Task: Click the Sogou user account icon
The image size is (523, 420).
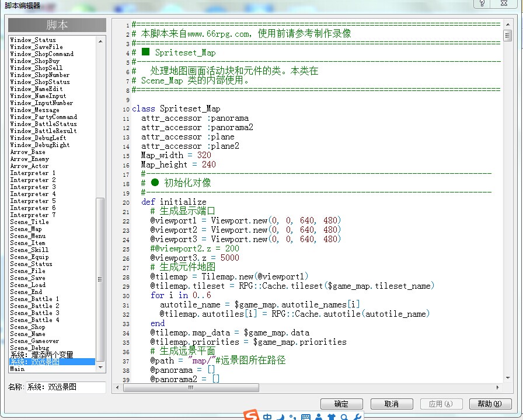Action: pos(319,417)
